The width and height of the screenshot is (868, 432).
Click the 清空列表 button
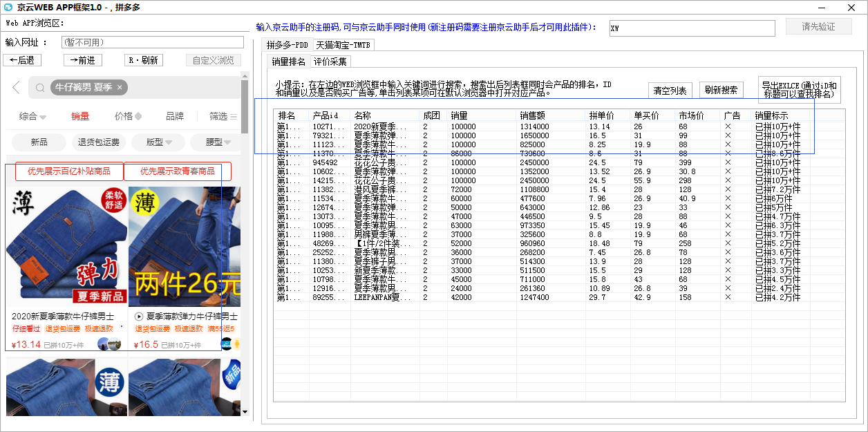tap(670, 91)
